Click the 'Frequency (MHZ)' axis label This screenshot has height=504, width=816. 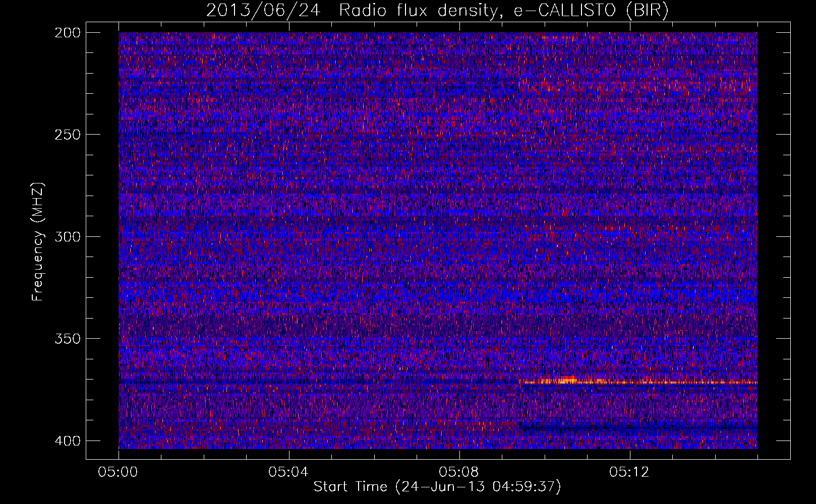pos(38,241)
